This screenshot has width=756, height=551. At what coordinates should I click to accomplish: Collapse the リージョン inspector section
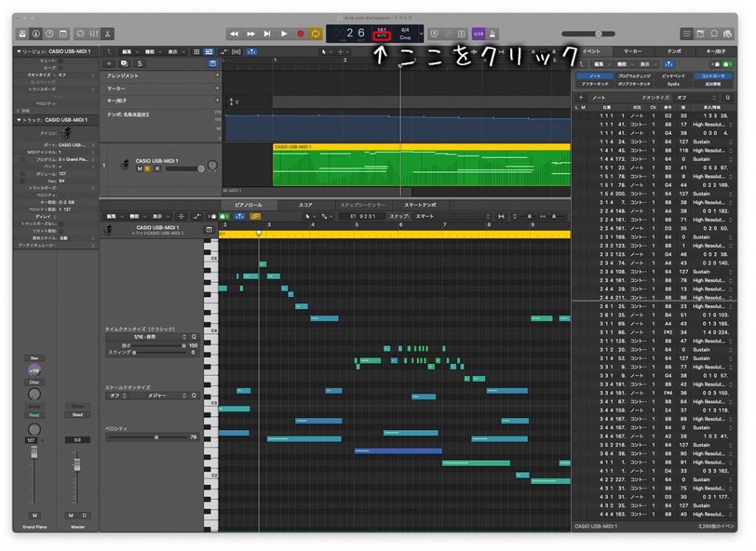[x=18, y=51]
